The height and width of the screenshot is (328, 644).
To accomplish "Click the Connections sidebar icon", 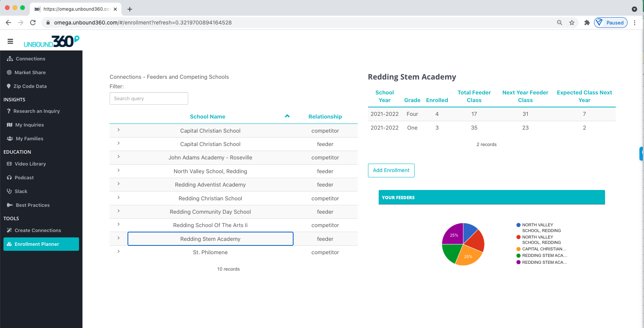I will [10, 59].
